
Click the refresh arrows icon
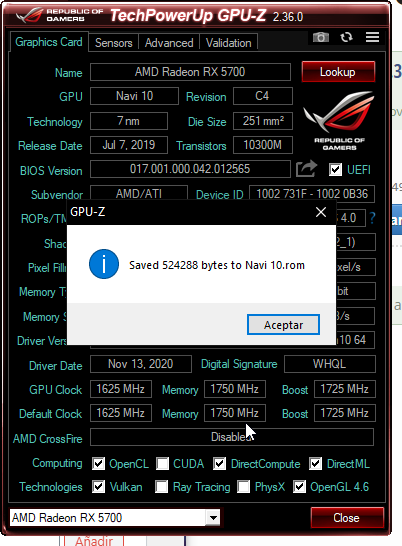[346, 37]
